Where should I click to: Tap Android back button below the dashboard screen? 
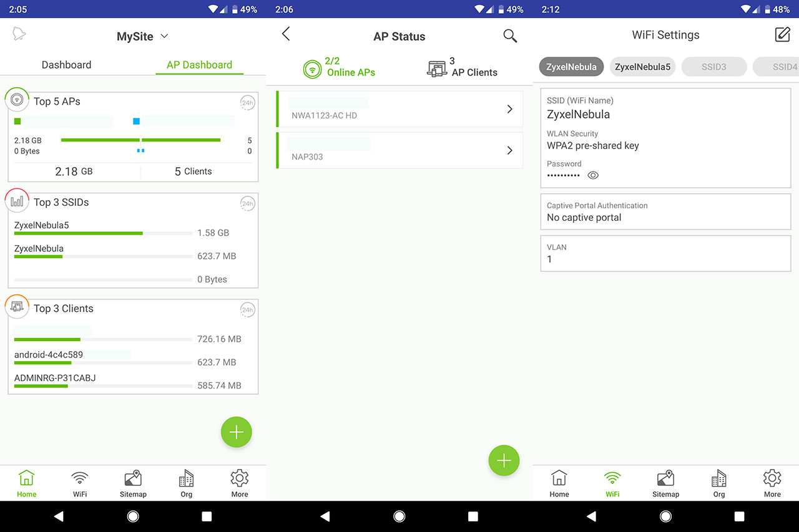(x=59, y=516)
